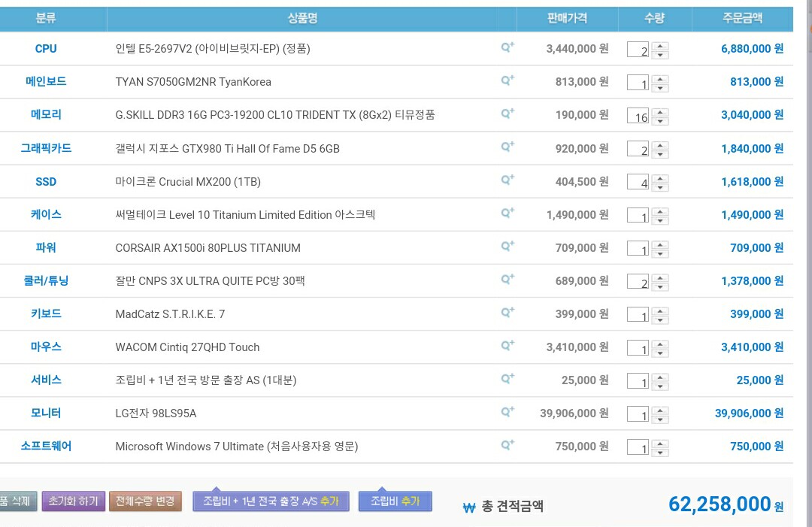Click the 초기화 하기 reset button
This screenshot has width=812, height=527.
pos(73,501)
